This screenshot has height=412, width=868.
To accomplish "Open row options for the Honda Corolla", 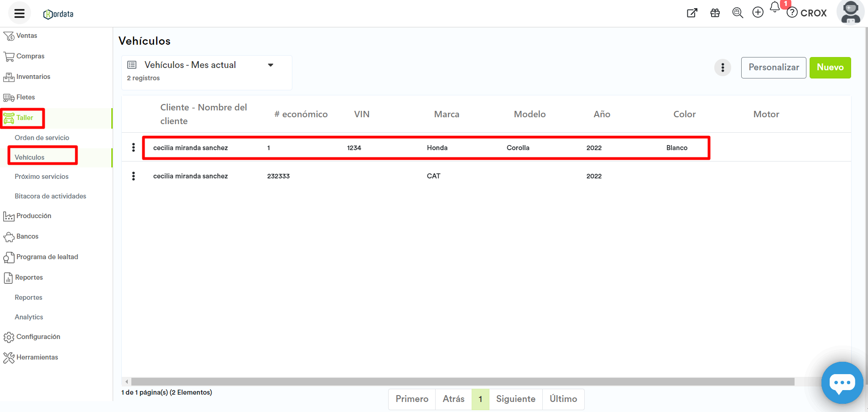I will 133,147.
